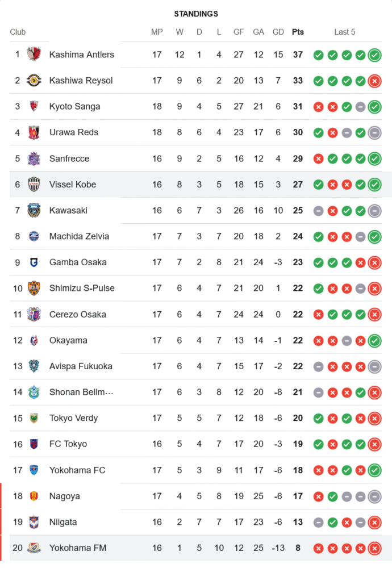The height and width of the screenshot is (568, 392).
Task: Click the Vissel Kobe club crest
Action: (34, 185)
